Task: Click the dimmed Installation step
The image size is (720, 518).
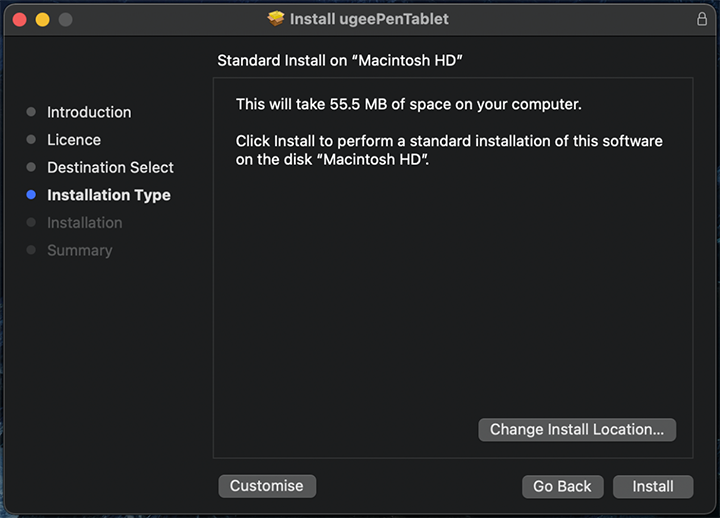Action: (x=84, y=222)
